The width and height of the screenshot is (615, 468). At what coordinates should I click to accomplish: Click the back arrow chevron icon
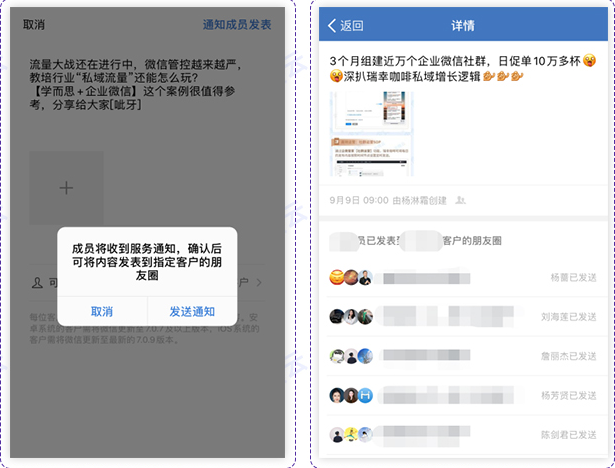pyautogui.click(x=332, y=25)
